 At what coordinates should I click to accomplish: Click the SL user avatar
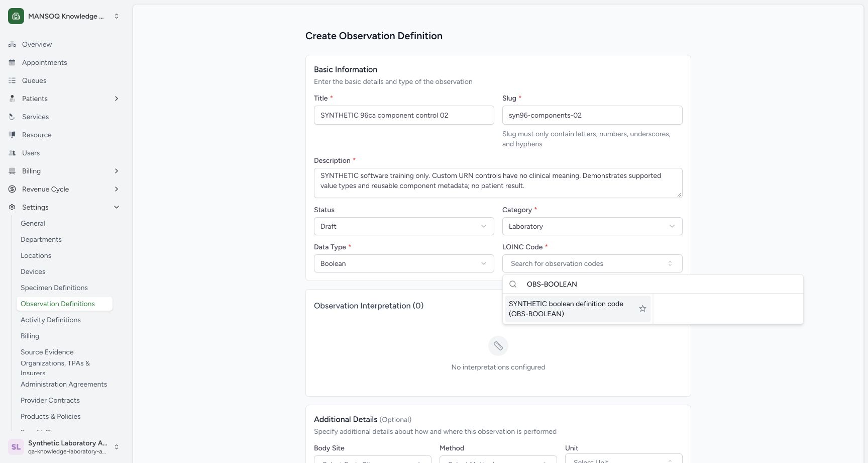click(x=16, y=447)
